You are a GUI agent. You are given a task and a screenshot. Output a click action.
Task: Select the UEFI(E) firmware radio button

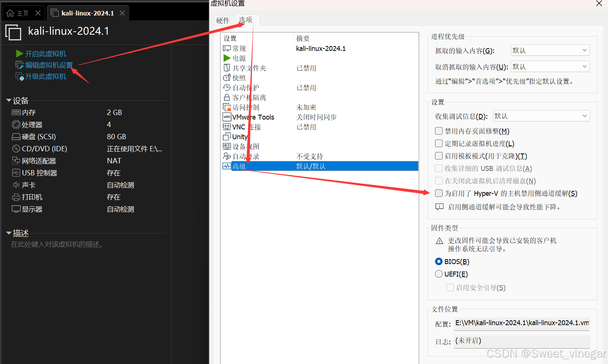(439, 274)
